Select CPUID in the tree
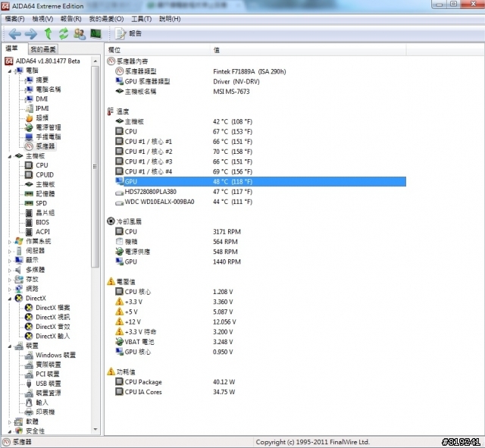The width and height of the screenshot is (485, 448). [x=45, y=175]
